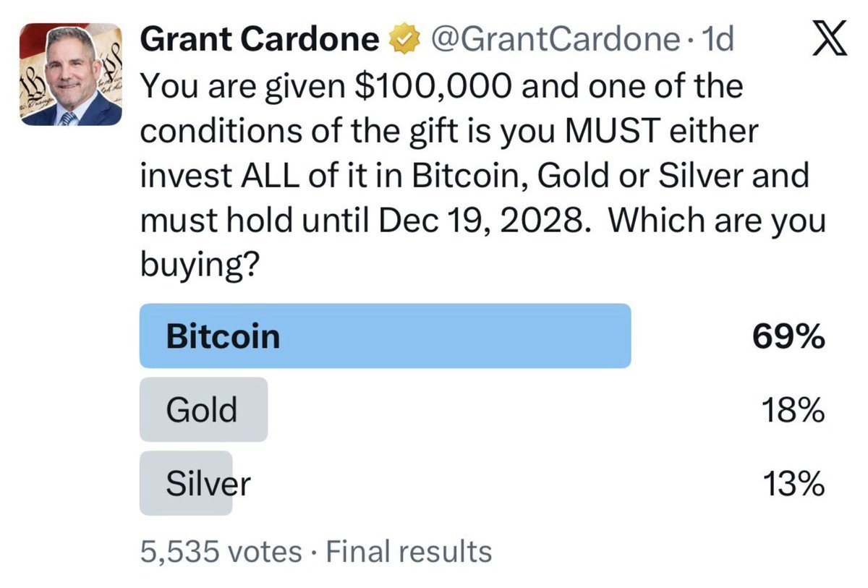The height and width of the screenshot is (588, 868).
Task: Click the @GrantCardone handle
Action: coord(551,40)
